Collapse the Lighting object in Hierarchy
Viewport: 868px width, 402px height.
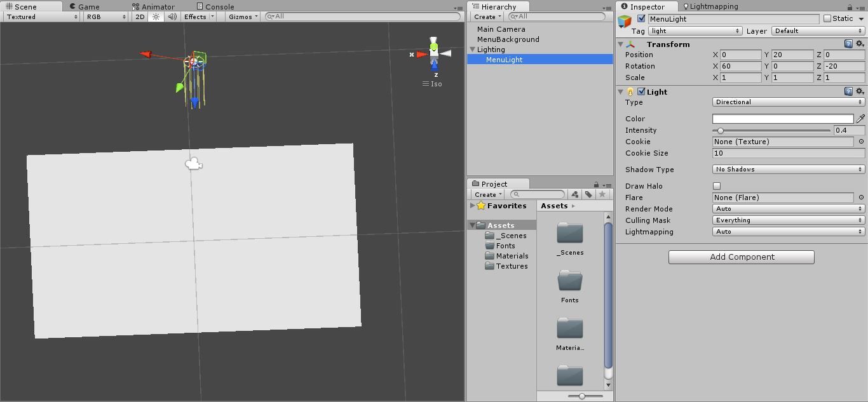471,49
